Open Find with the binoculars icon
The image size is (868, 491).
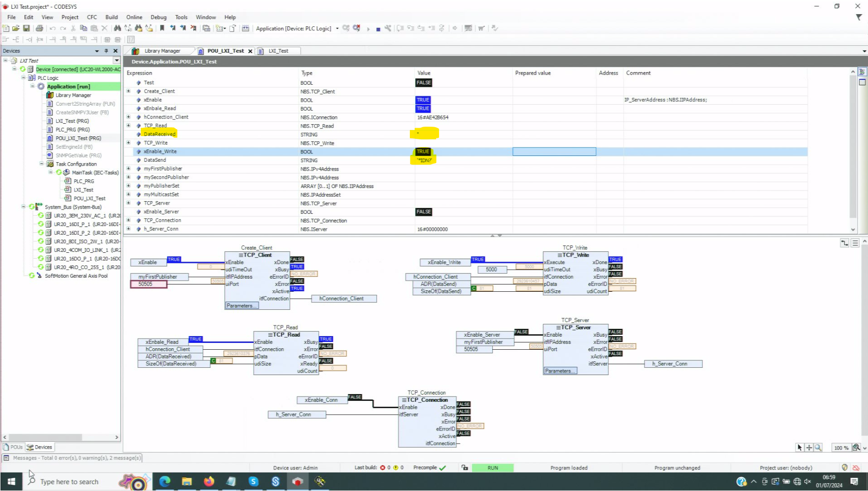(117, 28)
